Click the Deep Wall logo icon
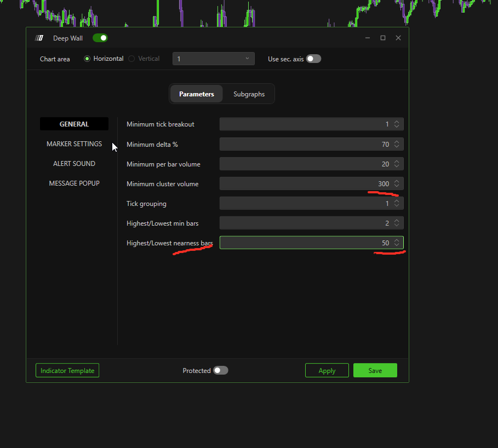498x448 pixels. [x=39, y=38]
